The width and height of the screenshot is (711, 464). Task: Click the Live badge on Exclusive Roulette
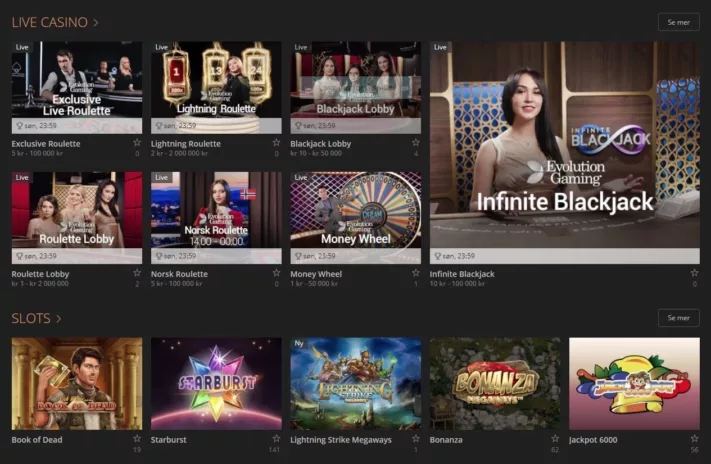click(22, 47)
